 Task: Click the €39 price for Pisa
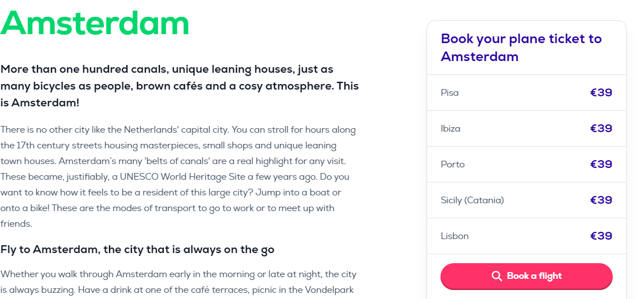coord(602,93)
